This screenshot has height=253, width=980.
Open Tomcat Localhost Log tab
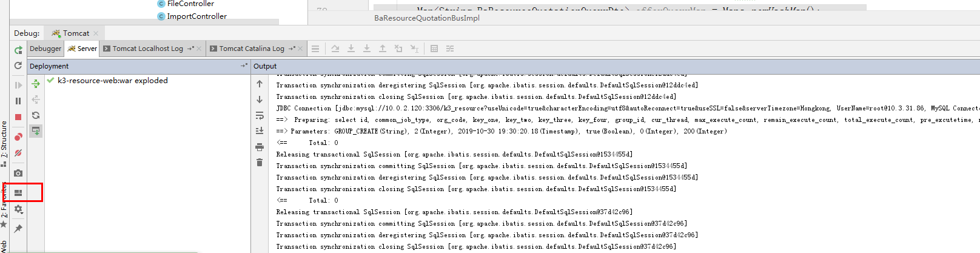pyautogui.click(x=147, y=49)
